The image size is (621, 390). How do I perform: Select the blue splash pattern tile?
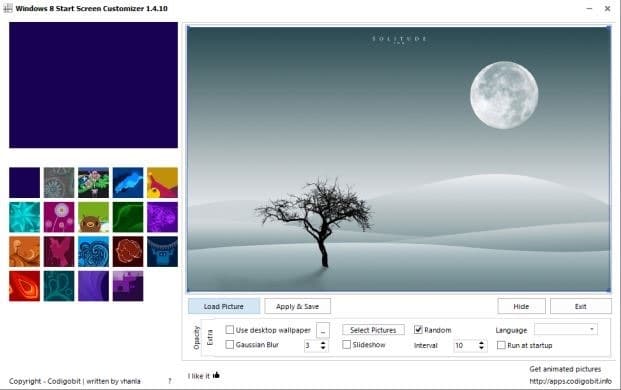point(128,183)
